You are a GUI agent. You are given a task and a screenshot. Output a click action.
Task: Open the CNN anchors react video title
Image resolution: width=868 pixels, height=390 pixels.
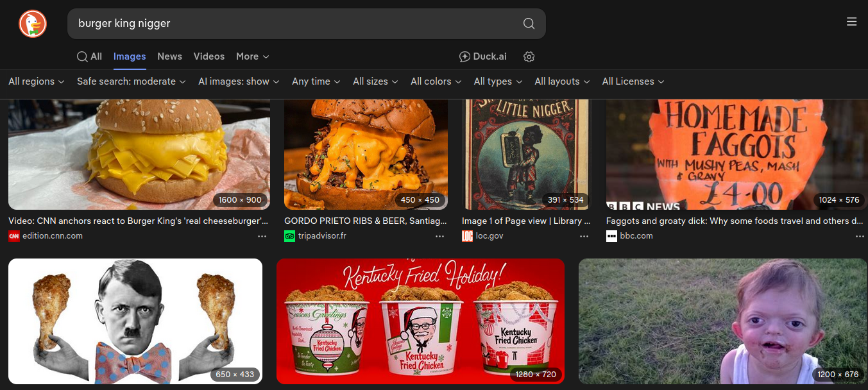click(138, 221)
